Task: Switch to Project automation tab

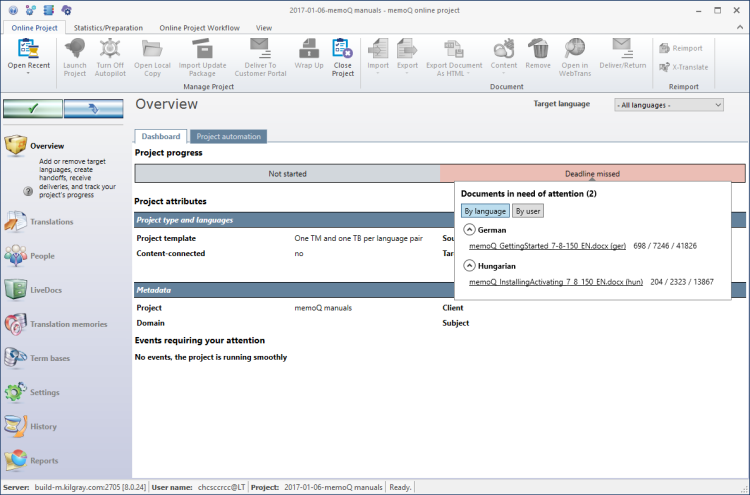Action: pos(228,136)
